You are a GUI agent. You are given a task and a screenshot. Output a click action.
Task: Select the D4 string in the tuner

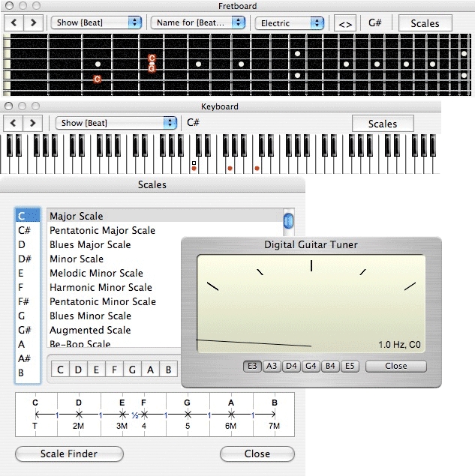point(291,366)
